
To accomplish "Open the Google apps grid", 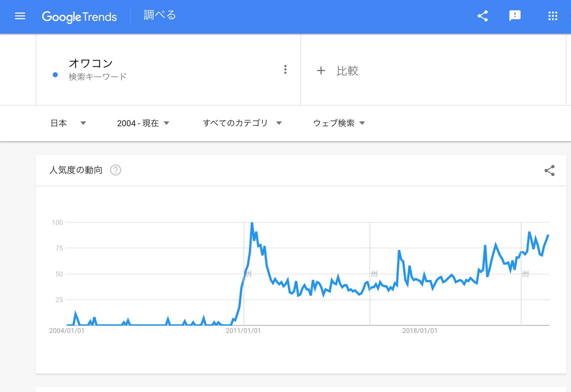I will 552,16.
